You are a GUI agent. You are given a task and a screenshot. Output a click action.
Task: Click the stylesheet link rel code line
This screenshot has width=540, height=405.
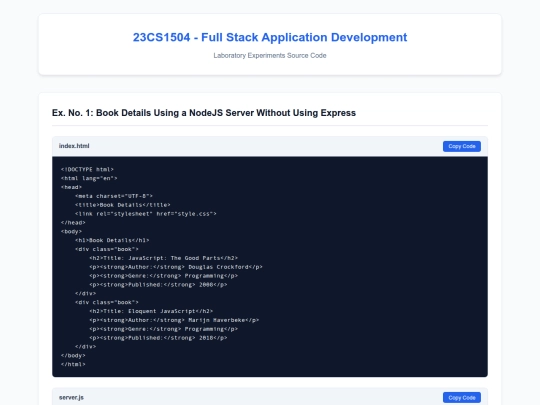click(146, 214)
